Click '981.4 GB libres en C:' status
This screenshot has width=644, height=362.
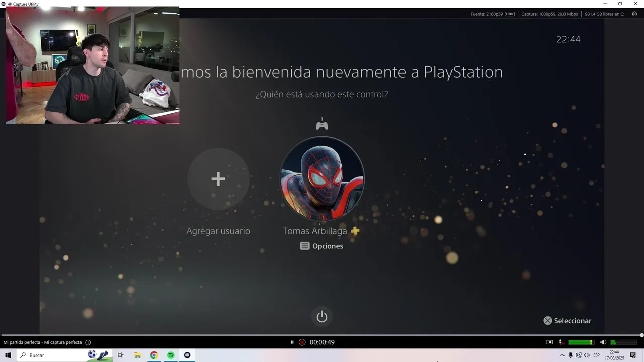(x=604, y=14)
